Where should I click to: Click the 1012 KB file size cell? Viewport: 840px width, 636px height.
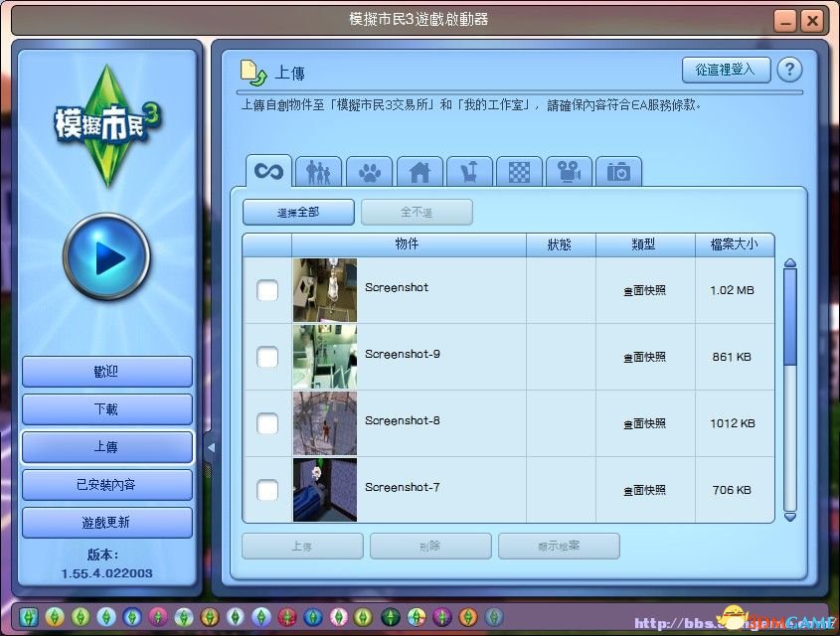pos(733,423)
